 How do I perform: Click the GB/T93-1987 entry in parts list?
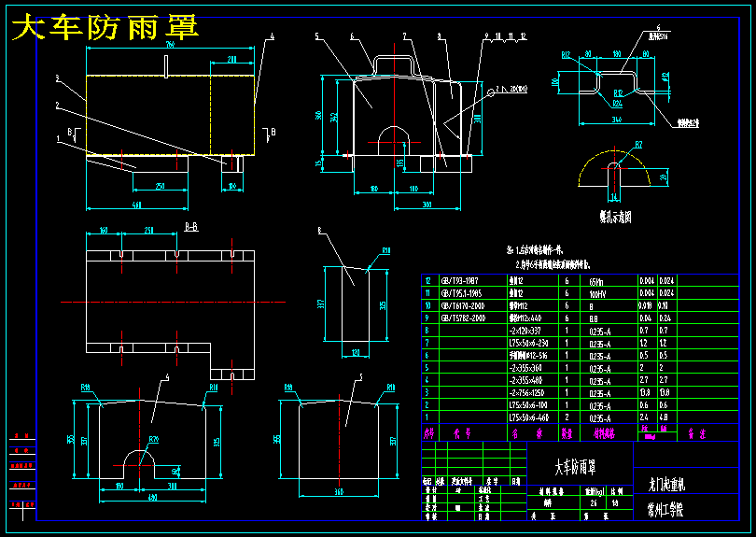coord(459,281)
